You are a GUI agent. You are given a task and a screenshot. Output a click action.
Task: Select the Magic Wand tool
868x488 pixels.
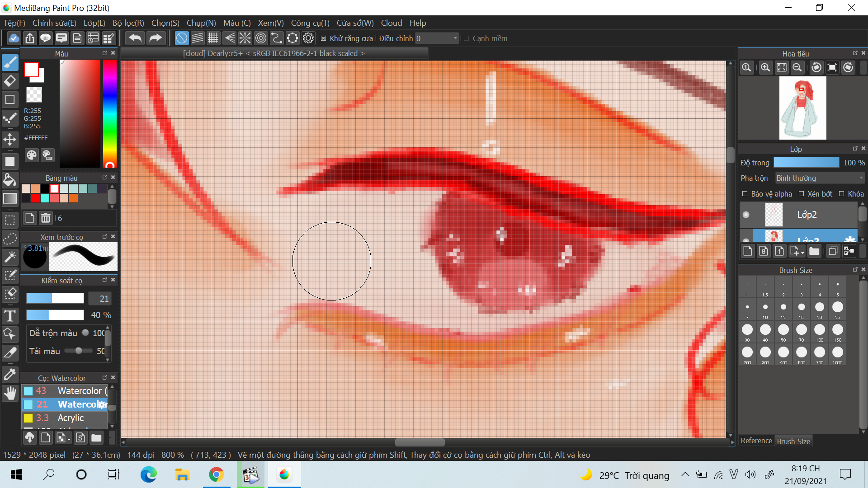10,257
